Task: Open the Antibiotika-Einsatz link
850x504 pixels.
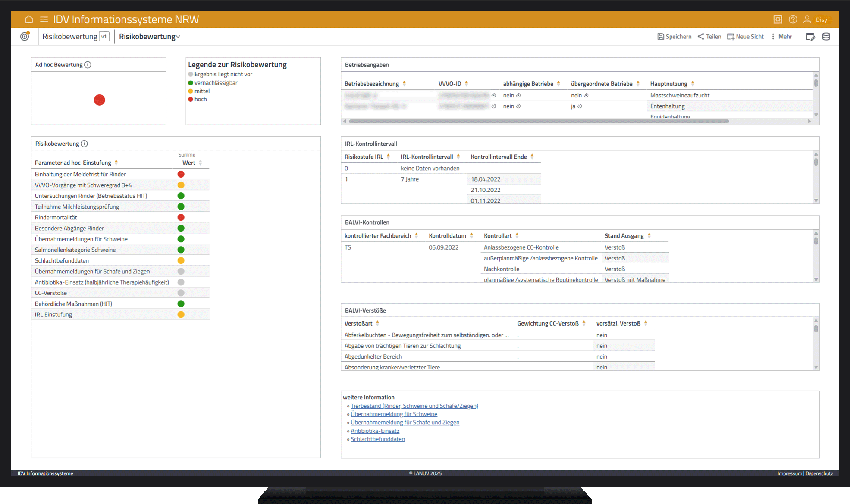Action: (x=375, y=431)
